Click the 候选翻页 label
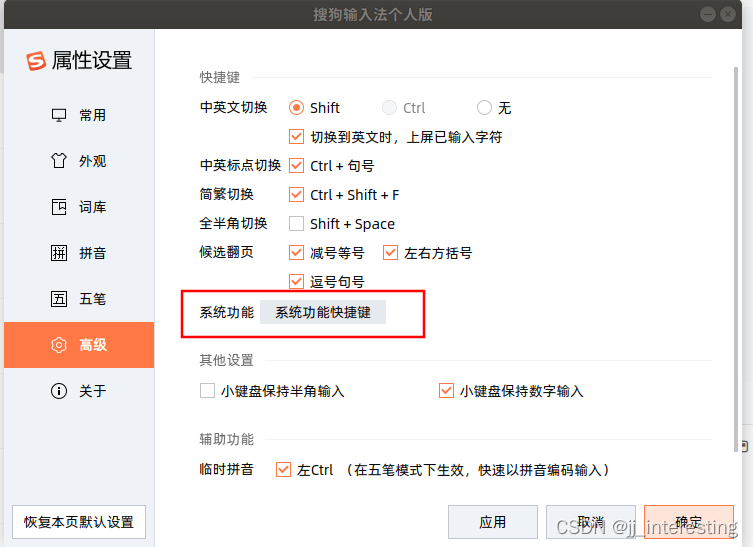This screenshot has width=753, height=547. point(227,252)
